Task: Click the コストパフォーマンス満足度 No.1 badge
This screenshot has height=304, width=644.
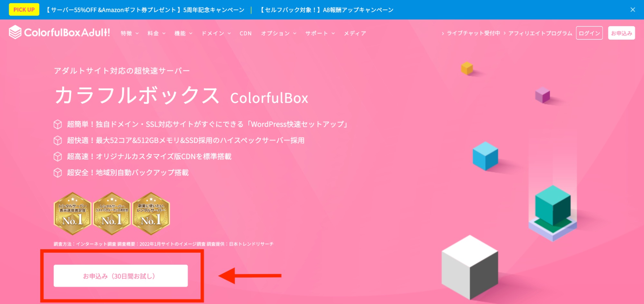Action: tap(112, 213)
